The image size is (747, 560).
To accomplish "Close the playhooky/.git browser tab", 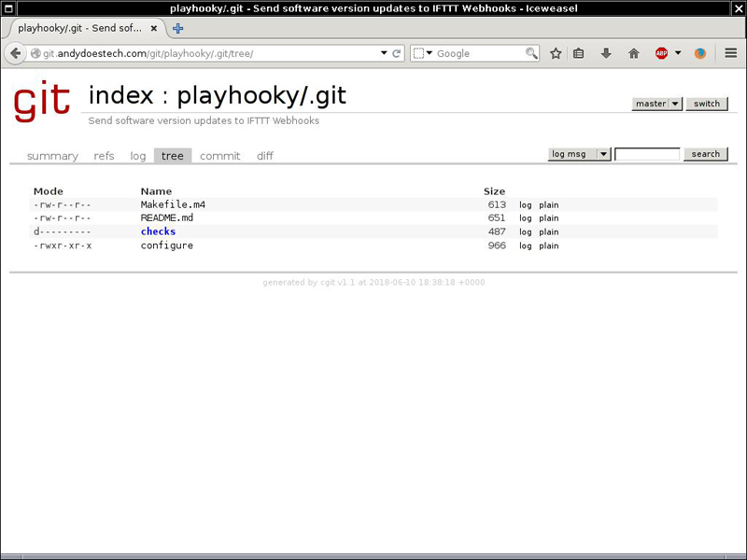I will (154, 29).
